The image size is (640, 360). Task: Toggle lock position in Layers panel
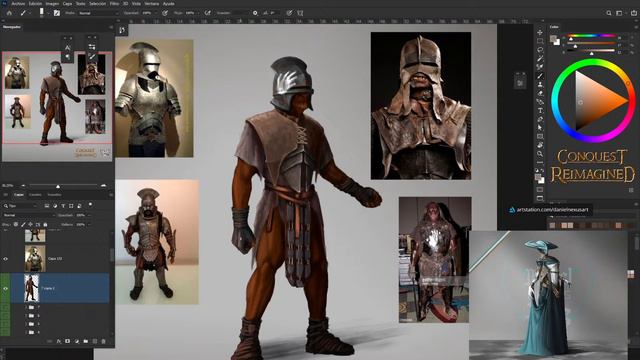pyautogui.click(x=31, y=224)
